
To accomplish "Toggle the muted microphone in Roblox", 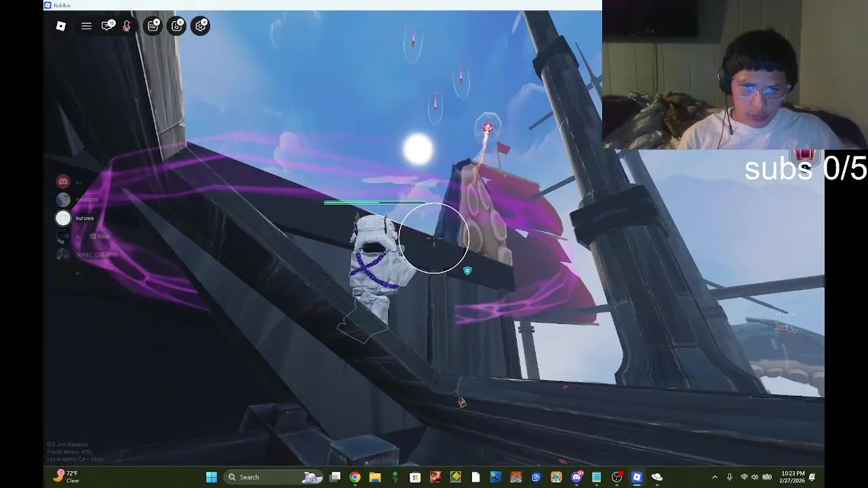I will (x=126, y=26).
